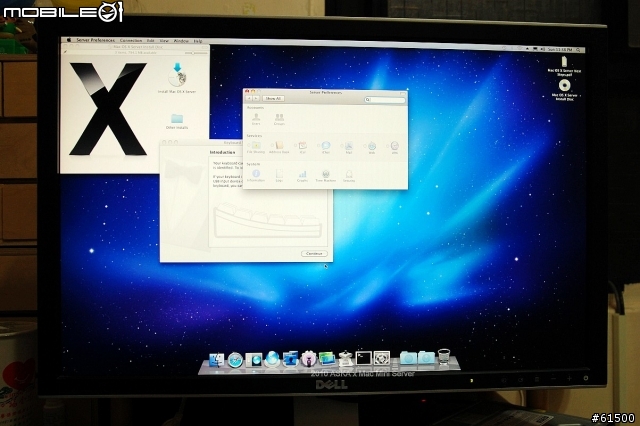Open the VPN service icon
Screen dimensions: 640x426
tap(395, 147)
